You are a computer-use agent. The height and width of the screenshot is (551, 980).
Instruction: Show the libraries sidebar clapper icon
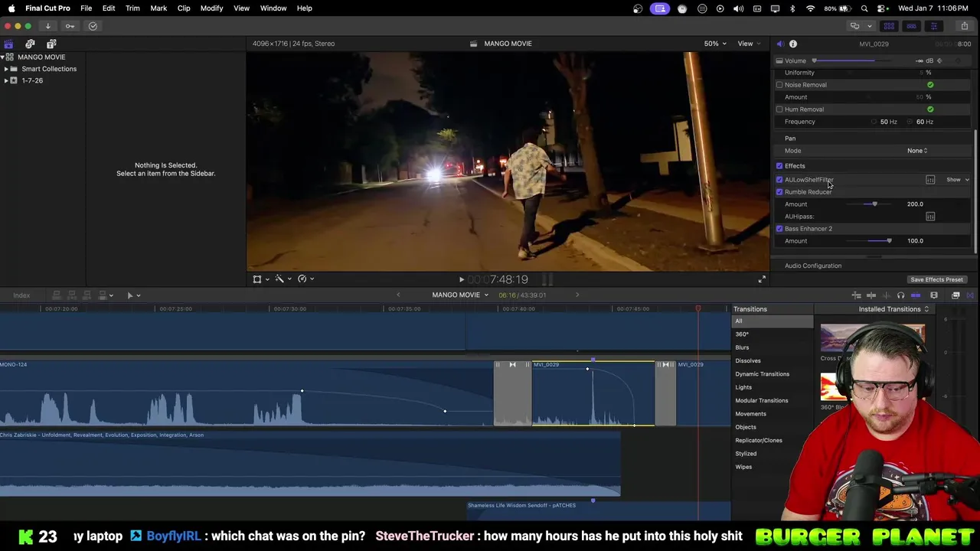point(8,44)
